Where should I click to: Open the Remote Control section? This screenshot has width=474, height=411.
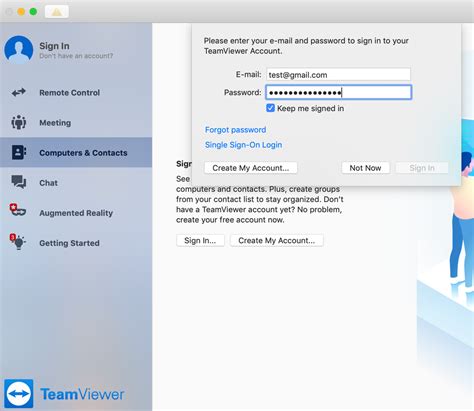pyautogui.click(x=76, y=92)
